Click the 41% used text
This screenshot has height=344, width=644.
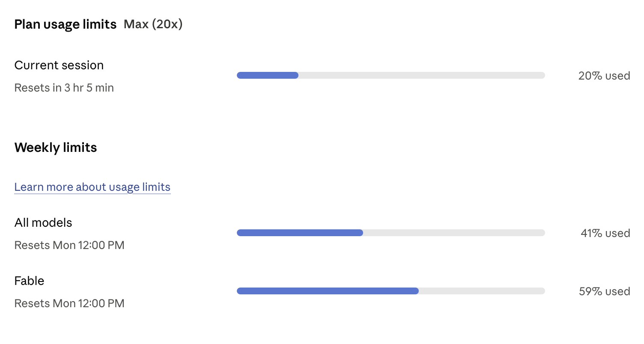[x=605, y=233]
